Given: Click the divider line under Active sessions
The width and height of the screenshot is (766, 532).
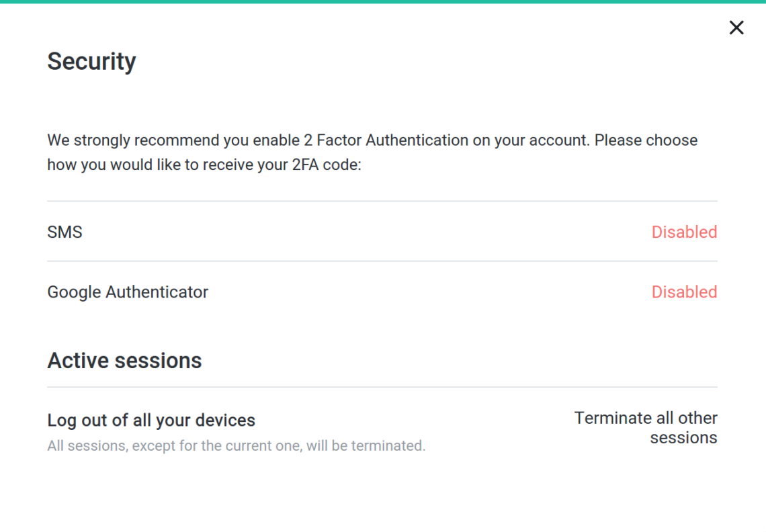Looking at the screenshot, I should click(x=382, y=387).
